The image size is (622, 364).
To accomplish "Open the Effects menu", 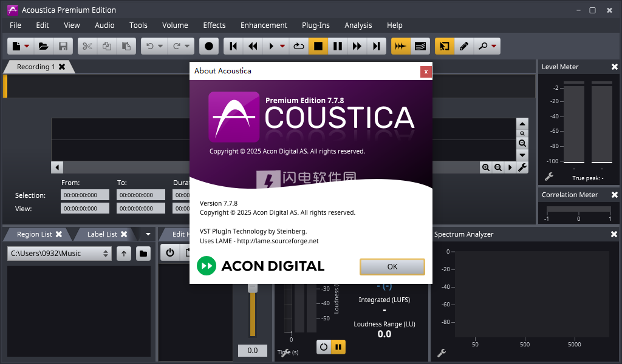I will click(214, 25).
